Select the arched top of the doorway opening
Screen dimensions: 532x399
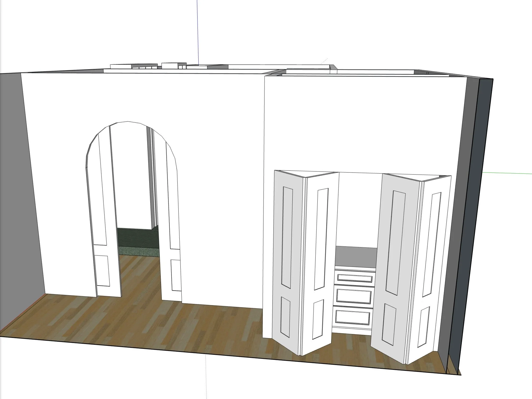128,122
